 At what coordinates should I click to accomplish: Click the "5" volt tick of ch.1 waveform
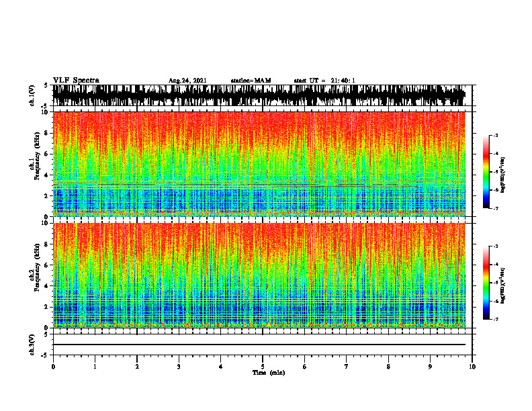46,85
